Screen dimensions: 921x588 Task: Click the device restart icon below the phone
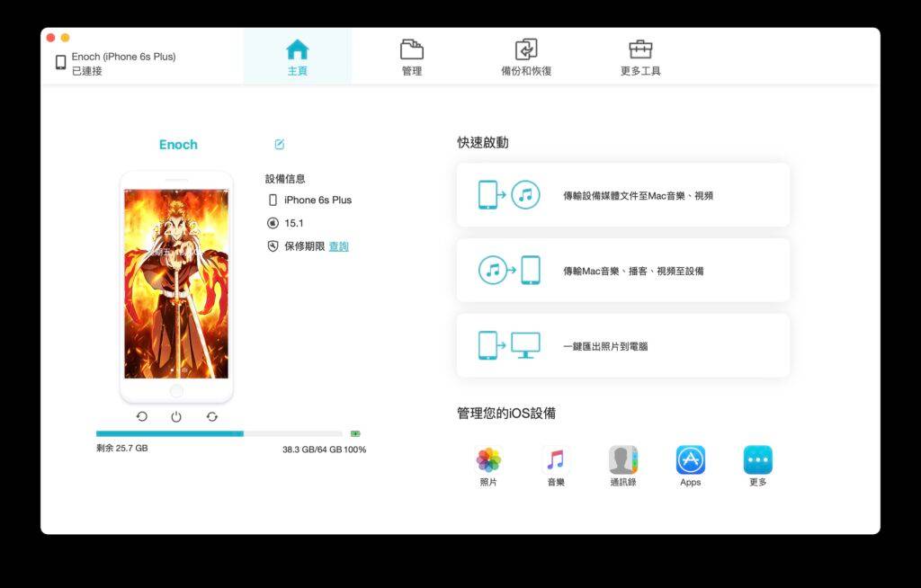141,416
